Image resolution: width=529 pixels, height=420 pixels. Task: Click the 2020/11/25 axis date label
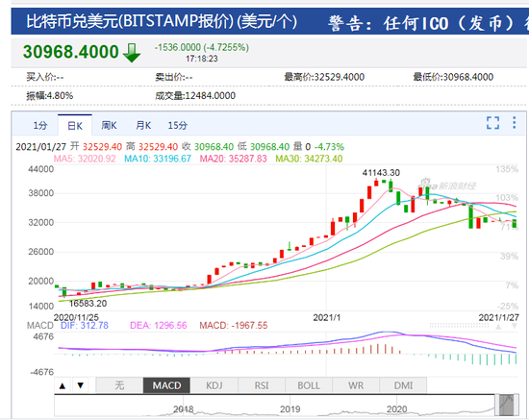[x=76, y=317]
